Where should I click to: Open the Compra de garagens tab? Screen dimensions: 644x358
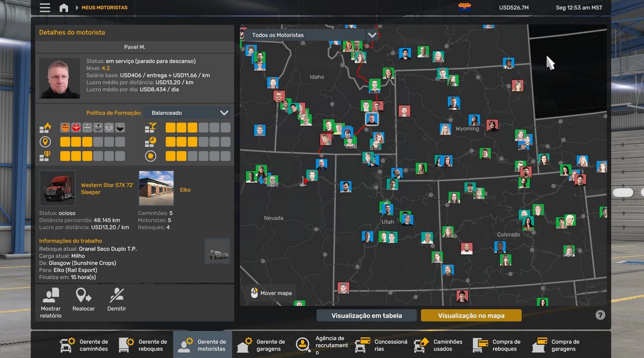(556, 345)
